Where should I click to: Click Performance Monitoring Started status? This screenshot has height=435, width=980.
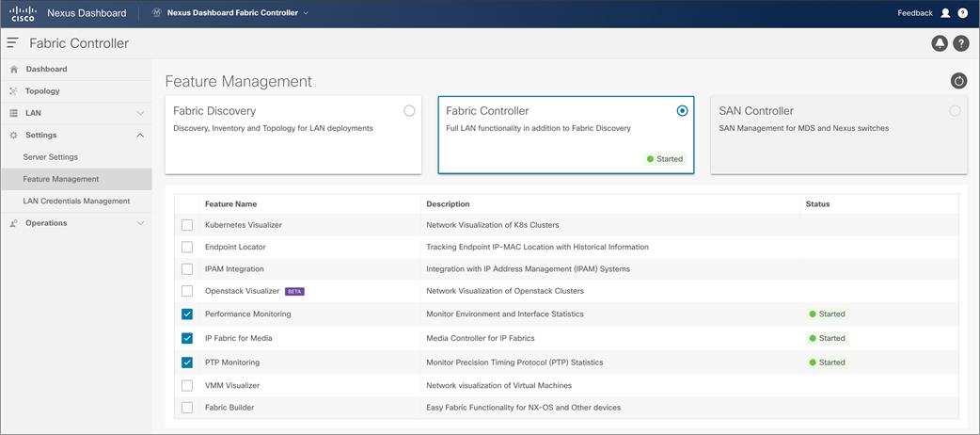[827, 314]
